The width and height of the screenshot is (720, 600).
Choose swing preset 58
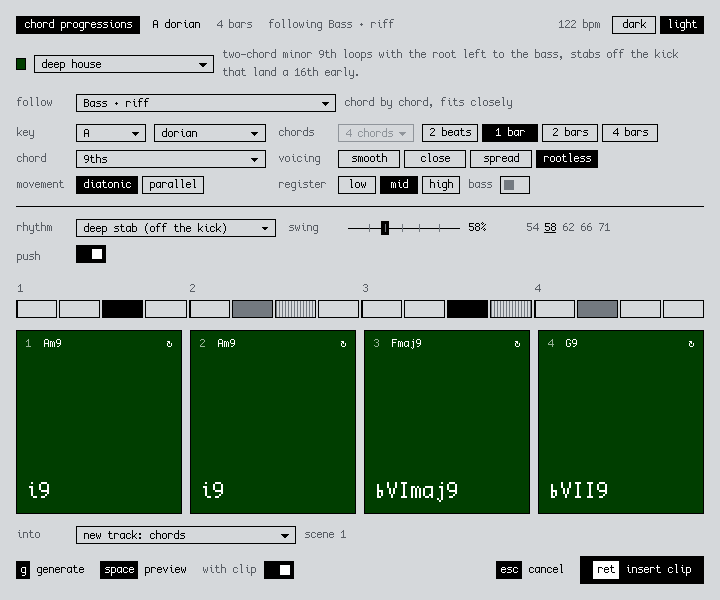pyautogui.click(x=550, y=227)
